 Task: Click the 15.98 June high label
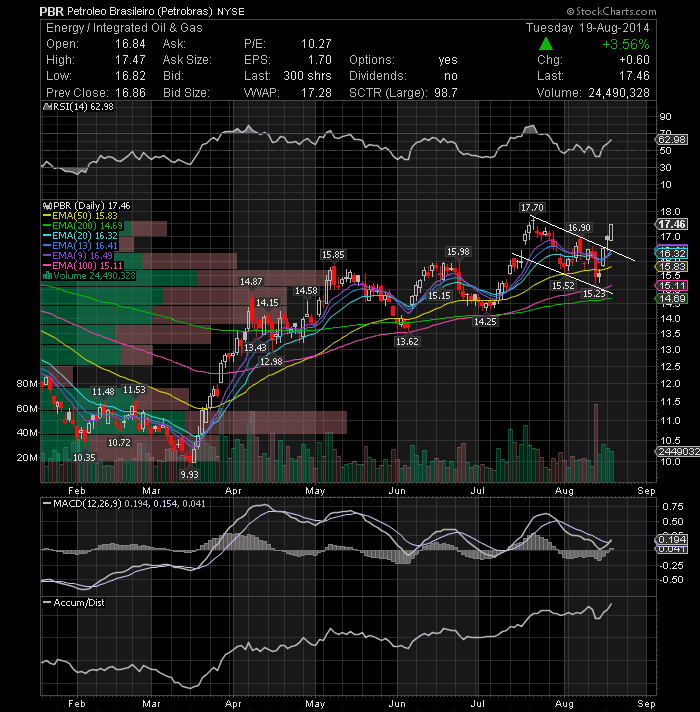(458, 252)
